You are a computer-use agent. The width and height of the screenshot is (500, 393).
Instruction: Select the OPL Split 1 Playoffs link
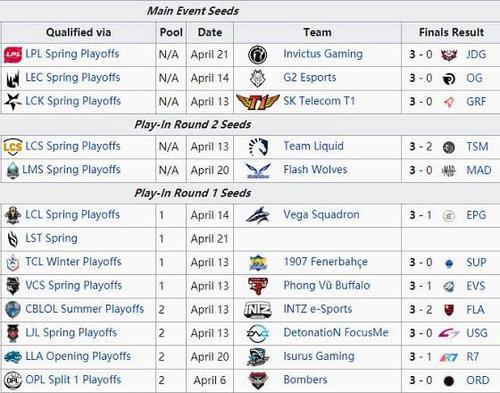(73, 380)
